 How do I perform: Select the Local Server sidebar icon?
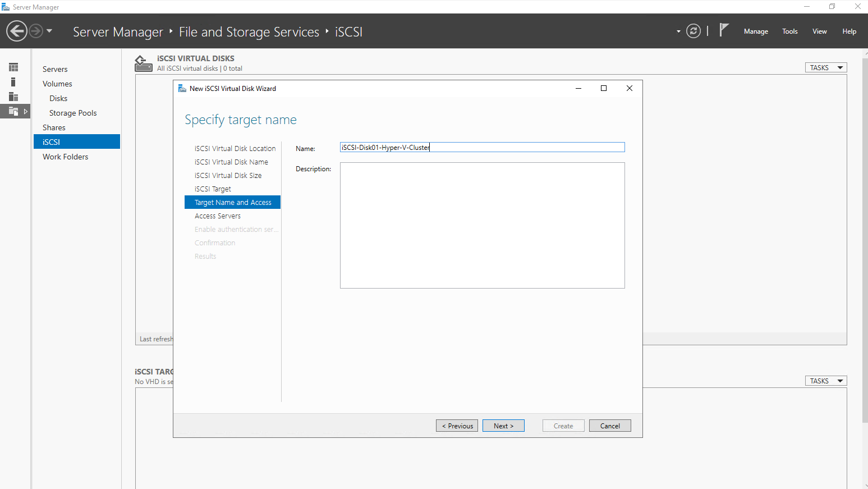point(13,82)
